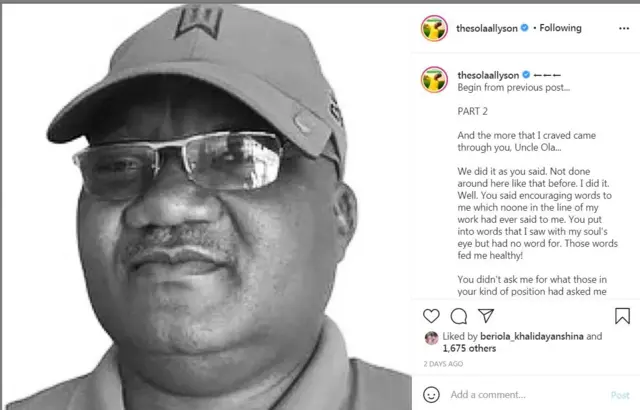Open the 2 DAYS AGO timestamp
The height and width of the screenshot is (410, 640).
point(443,364)
